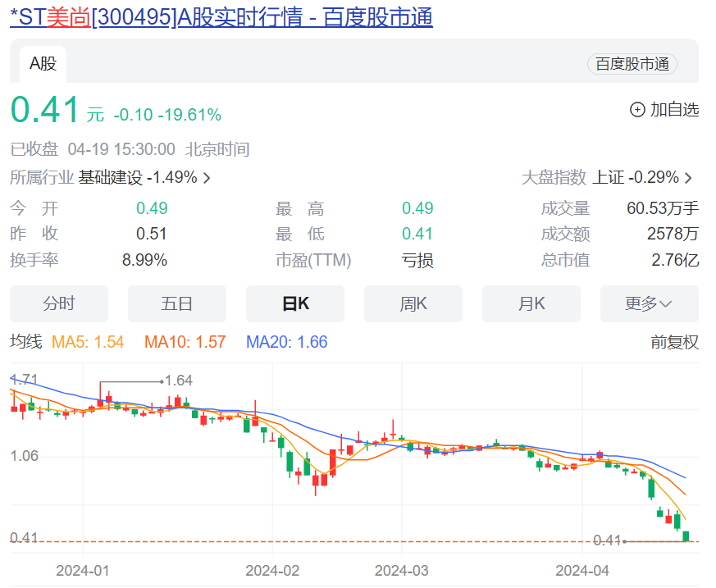
Task: Open the 百度股市通 badge at top right
Action: point(632,63)
